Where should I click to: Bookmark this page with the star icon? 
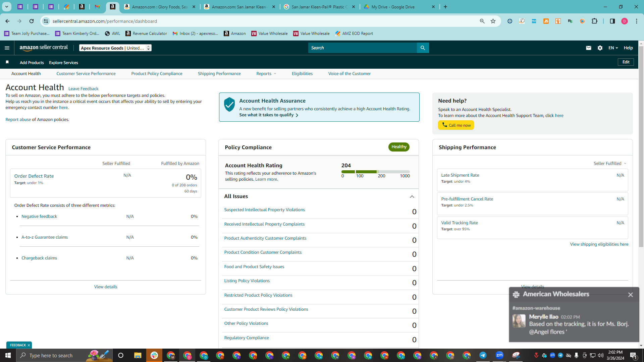pyautogui.click(x=493, y=21)
